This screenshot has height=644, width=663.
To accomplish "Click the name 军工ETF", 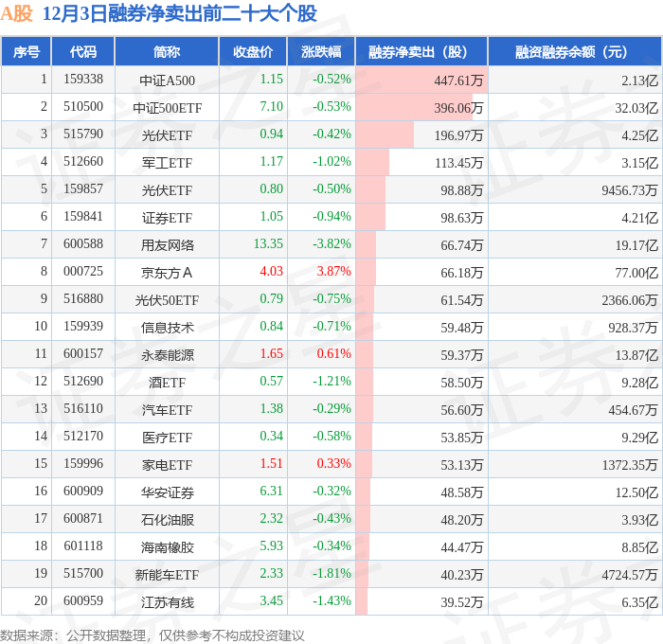I will tap(167, 163).
